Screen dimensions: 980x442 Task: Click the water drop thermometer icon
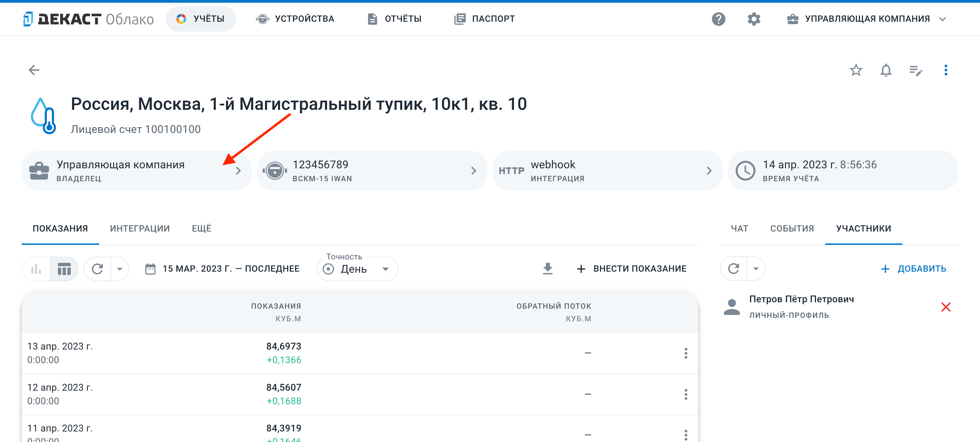[43, 116]
